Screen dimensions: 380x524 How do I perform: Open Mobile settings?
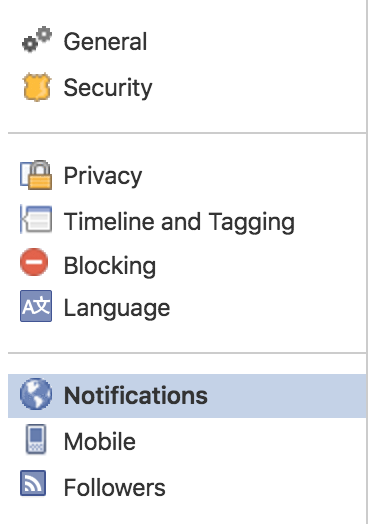100,441
